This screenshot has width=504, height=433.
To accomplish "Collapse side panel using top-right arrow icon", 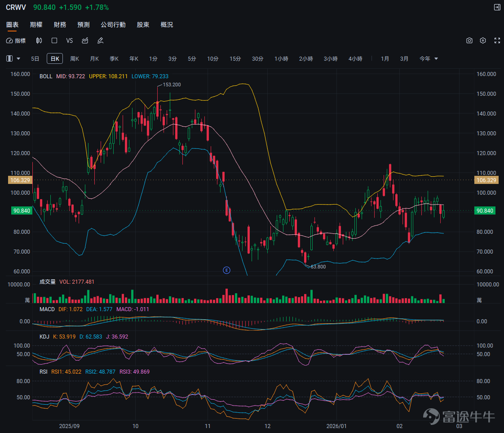I will [x=497, y=7].
